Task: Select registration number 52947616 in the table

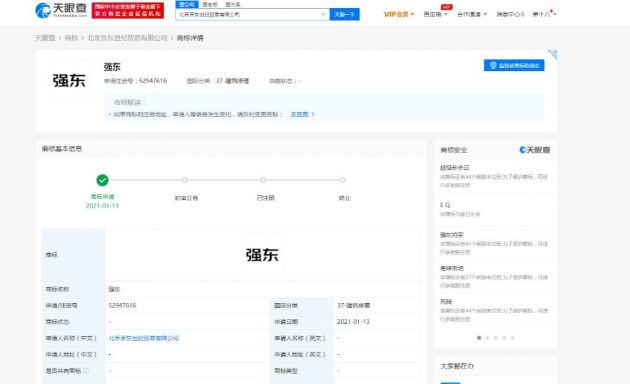Action: (122, 306)
